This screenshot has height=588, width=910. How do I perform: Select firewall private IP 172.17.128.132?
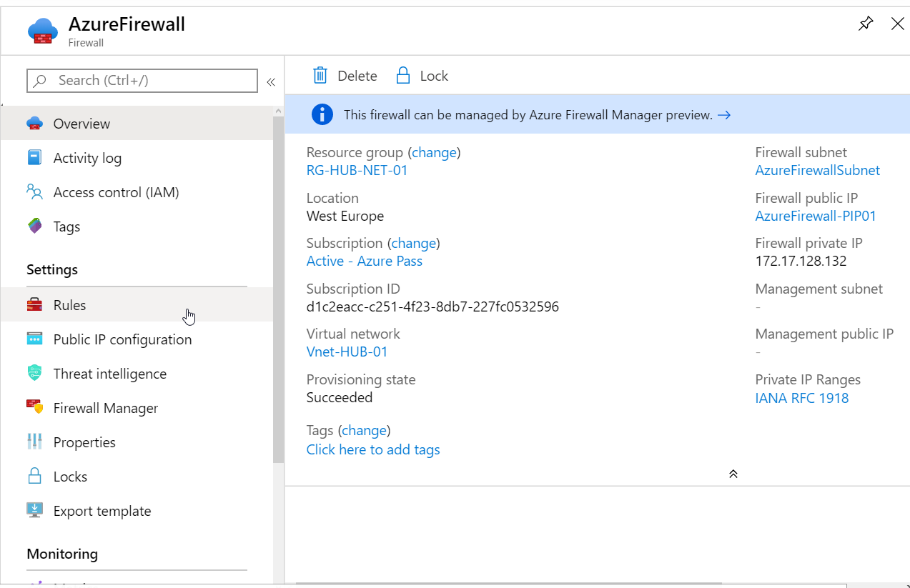[x=801, y=261]
